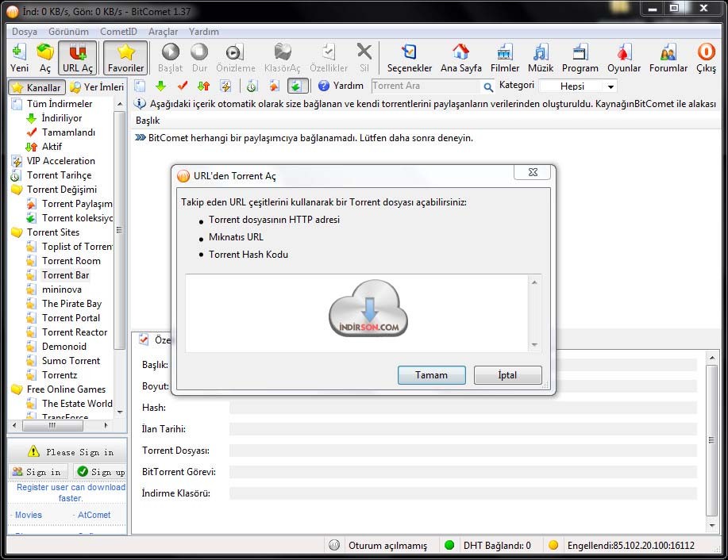This screenshot has width=728, height=560.
Task: Open The Pirate Bay entry
Action: 71,304
